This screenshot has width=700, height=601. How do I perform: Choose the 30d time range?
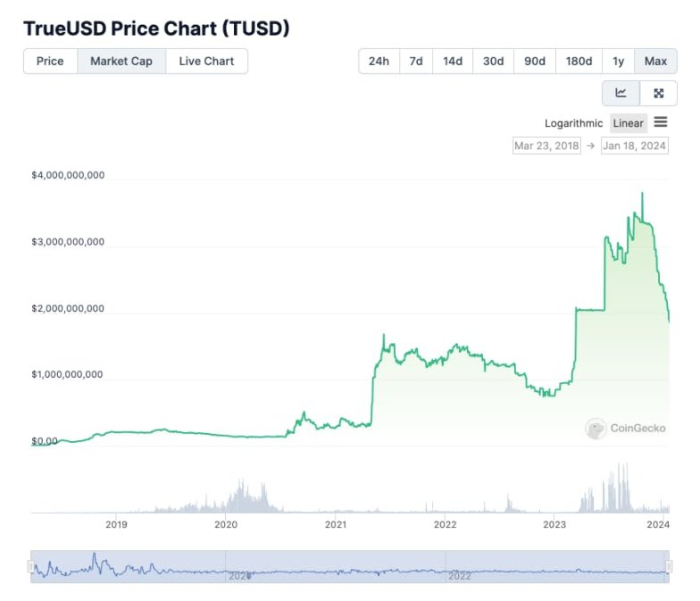(x=493, y=61)
